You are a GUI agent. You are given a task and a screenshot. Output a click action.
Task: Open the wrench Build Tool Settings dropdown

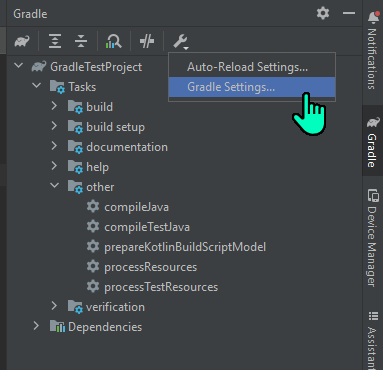coord(181,42)
